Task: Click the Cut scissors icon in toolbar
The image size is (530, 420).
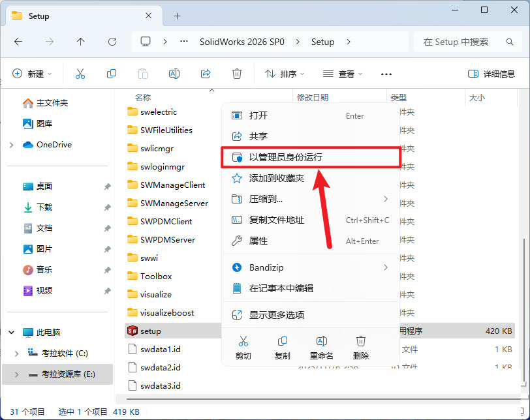Action: coord(80,74)
